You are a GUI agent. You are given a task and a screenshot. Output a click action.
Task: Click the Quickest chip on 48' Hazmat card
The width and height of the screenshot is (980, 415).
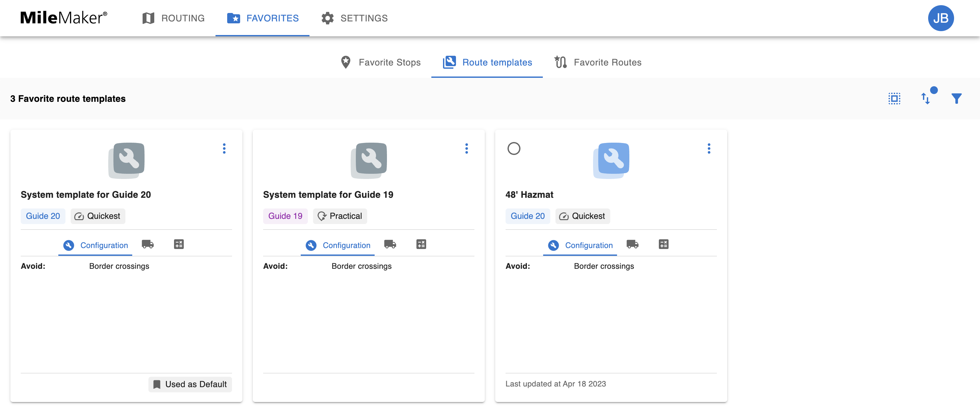pos(582,216)
